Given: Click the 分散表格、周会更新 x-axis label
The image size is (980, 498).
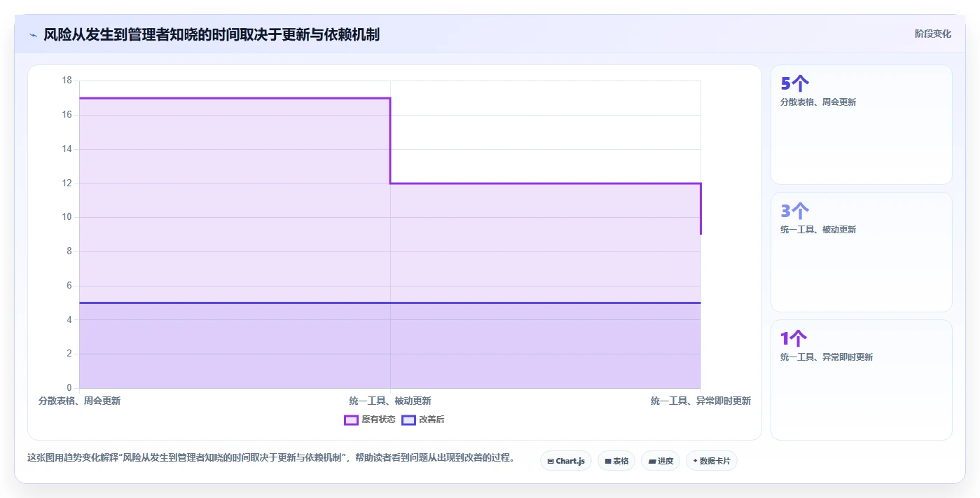Looking at the screenshot, I should (79, 401).
